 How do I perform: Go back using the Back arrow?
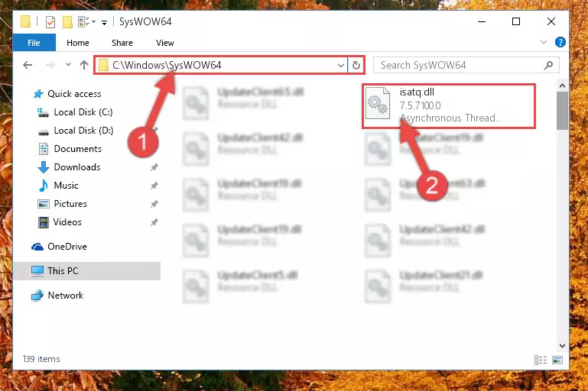click(28, 65)
